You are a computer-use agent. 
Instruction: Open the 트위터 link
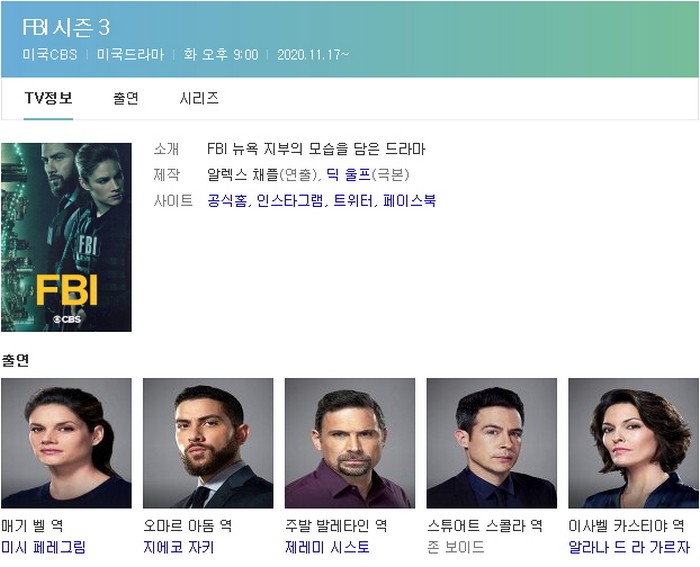pyautogui.click(x=353, y=200)
